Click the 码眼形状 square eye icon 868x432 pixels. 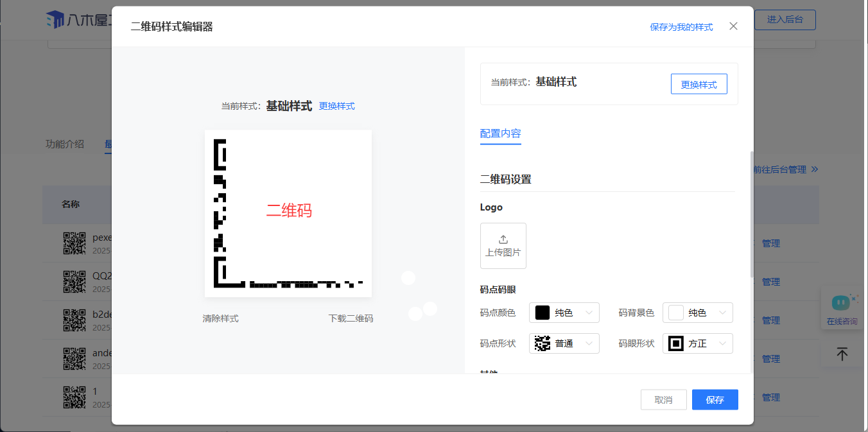point(676,343)
